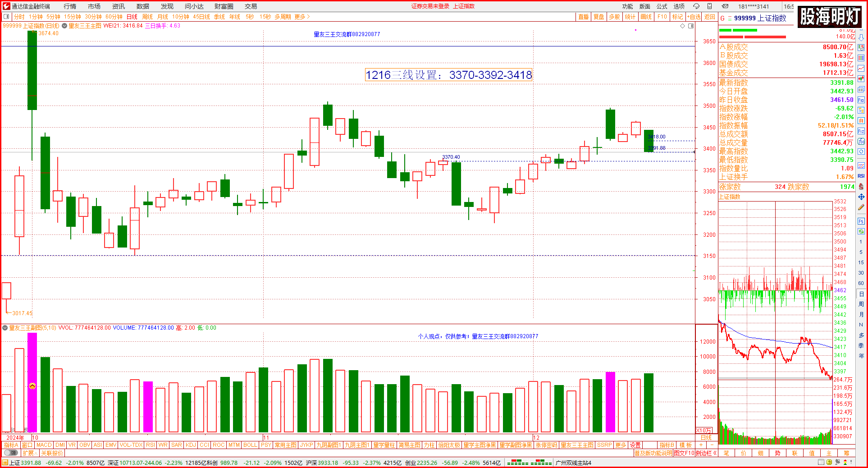Open the 指标A indicator group selector

11,445
